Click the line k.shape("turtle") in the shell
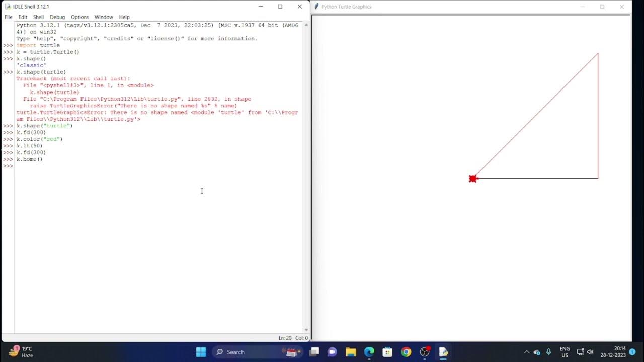This screenshot has height=362, width=644. pyautogui.click(x=44, y=126)
